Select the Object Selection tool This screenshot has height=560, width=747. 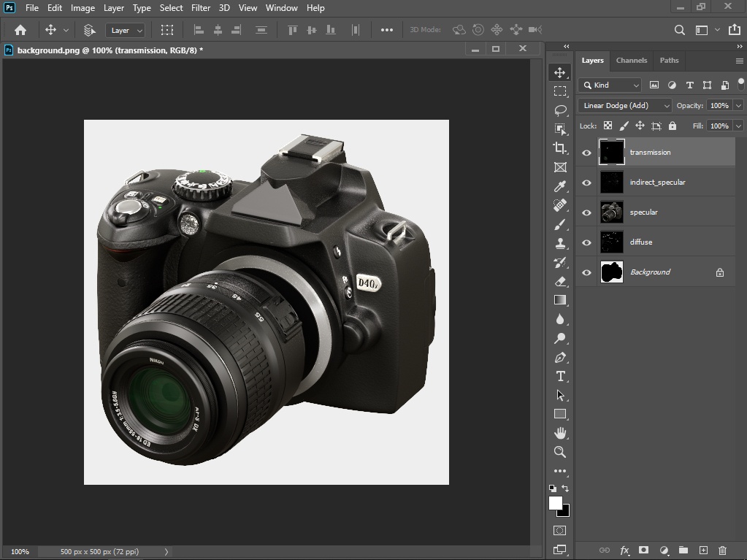560,129
